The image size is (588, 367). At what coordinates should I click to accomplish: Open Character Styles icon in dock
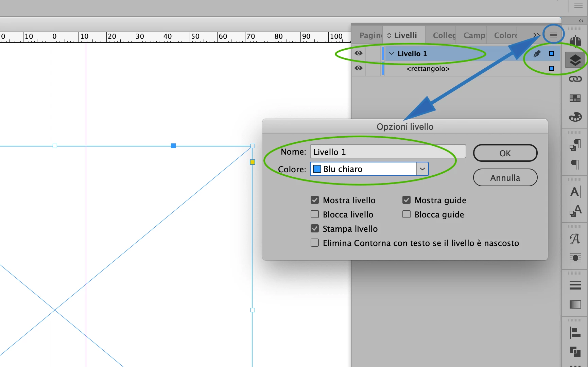(575, 211)
